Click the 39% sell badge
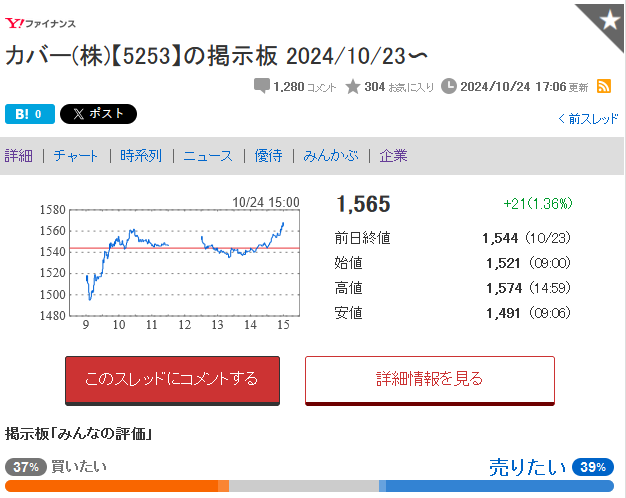Viewport: 626px width, 498px height. click(x=593, y=466)
